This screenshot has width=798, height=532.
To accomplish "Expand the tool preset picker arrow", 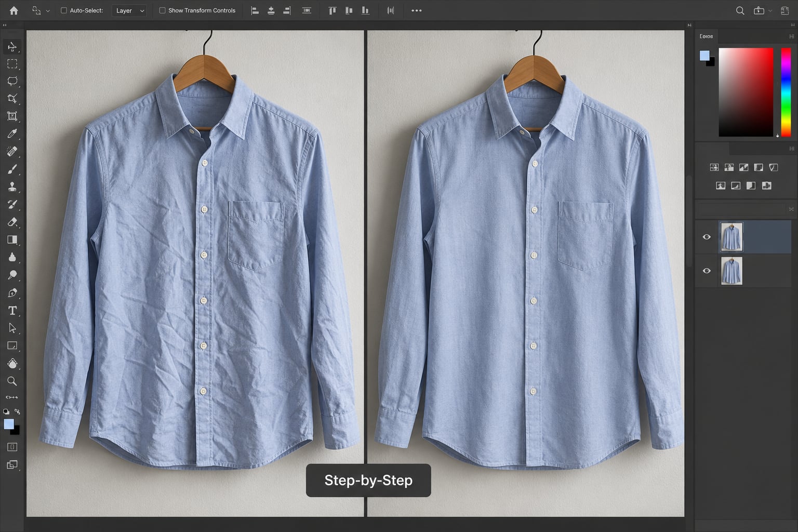I will tap(48, 11).
